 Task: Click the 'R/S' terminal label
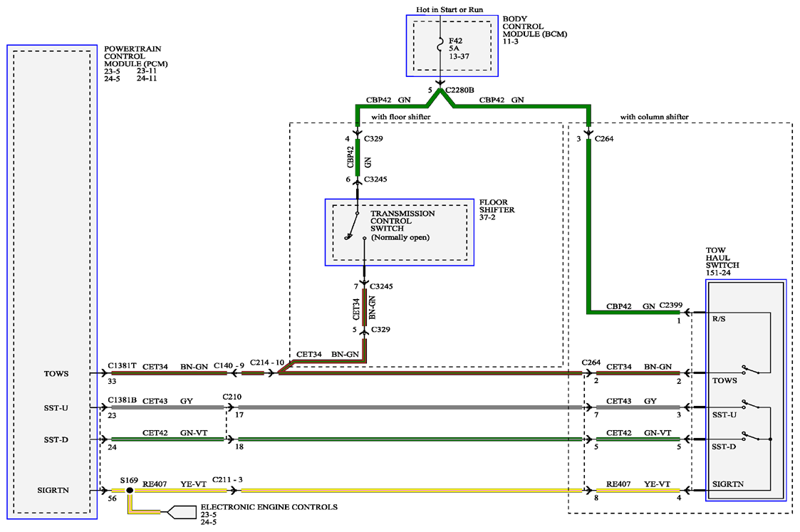click(x=719, y=319)
